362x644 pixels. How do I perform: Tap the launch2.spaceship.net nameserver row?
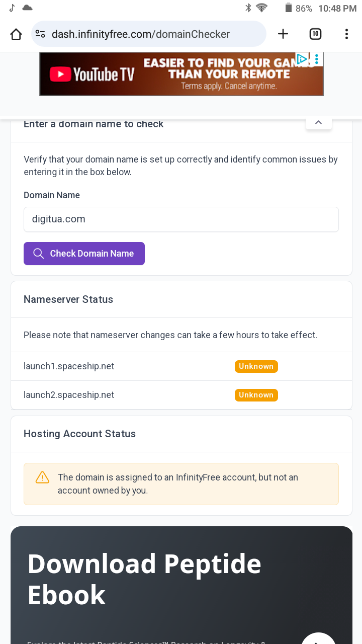(181, 395)
